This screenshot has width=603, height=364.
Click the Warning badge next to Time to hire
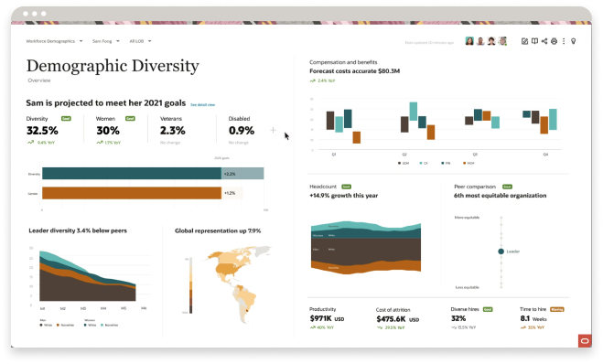[557, 309]
